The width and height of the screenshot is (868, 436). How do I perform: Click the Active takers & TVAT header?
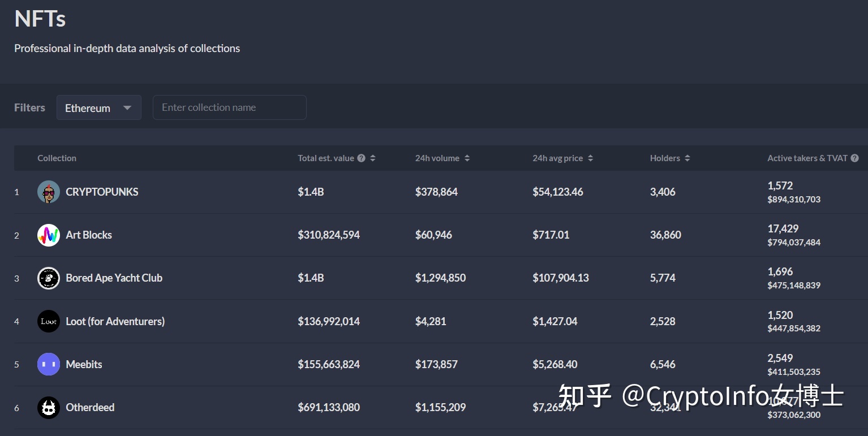pyautogui.click(x=807, y=158)
